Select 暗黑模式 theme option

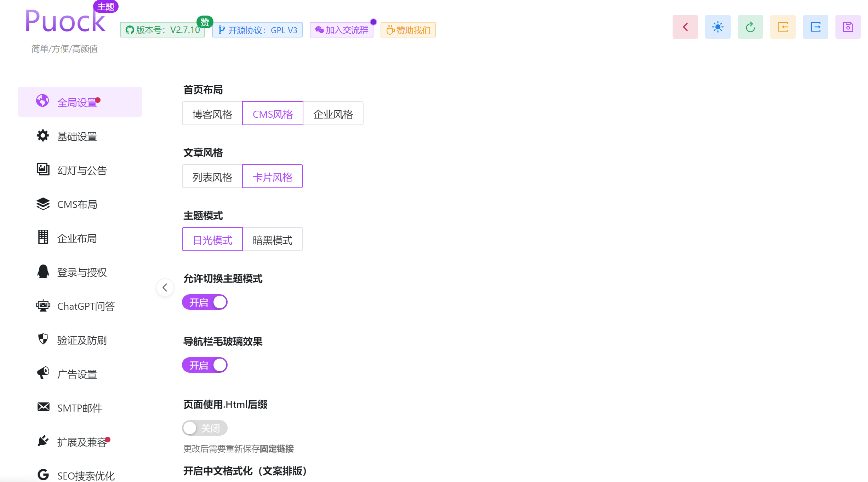pos(273,239)
